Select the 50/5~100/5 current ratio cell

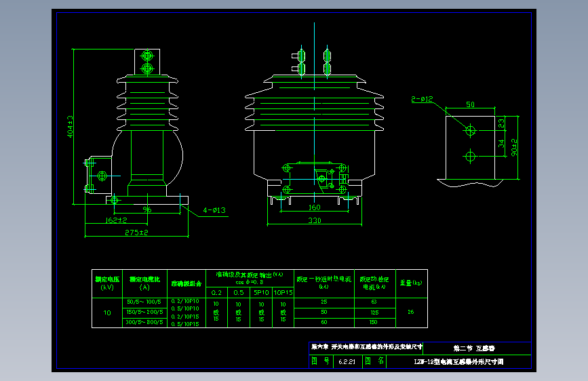144,302
